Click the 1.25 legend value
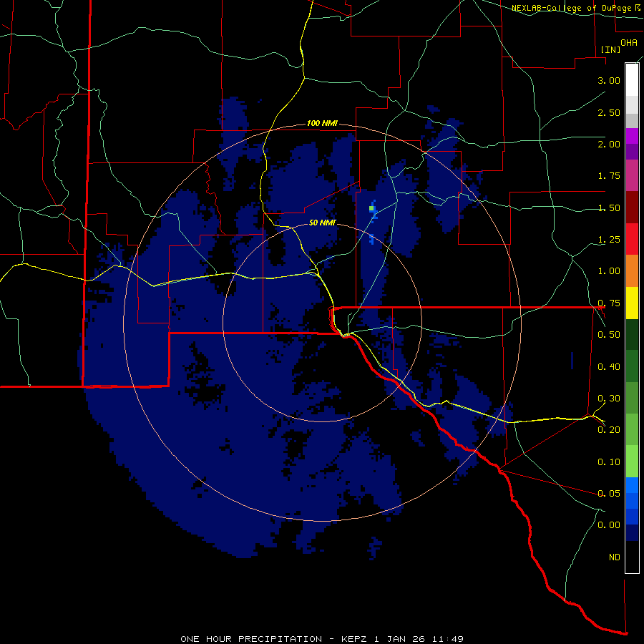This screenshot has width=644, height=644. point(609,239)
